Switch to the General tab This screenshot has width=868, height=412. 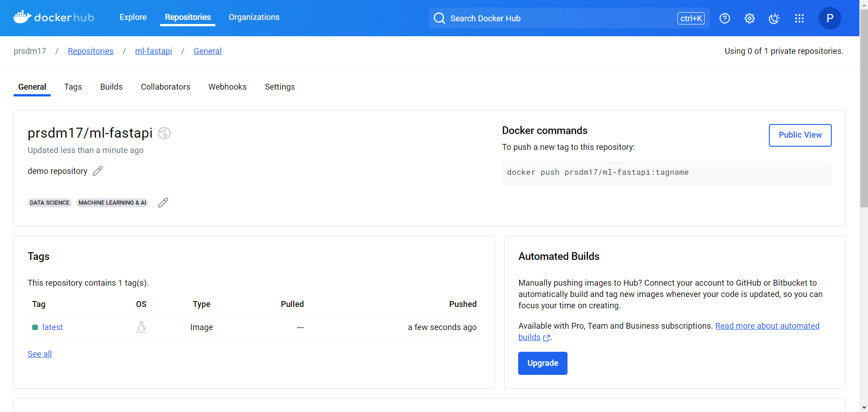tap(32, 87)
